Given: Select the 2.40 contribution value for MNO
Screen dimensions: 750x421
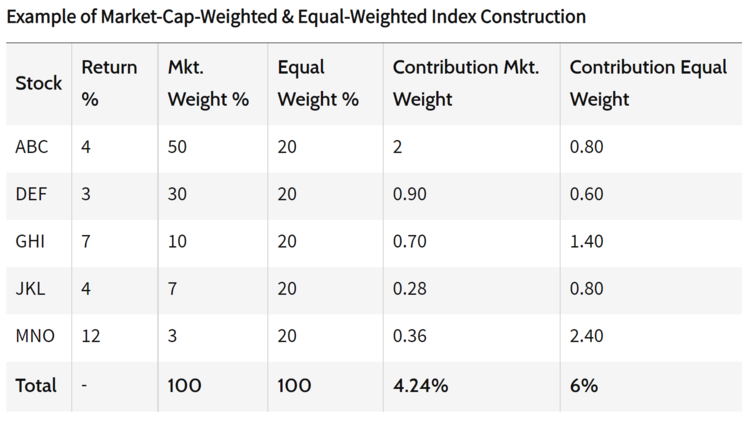Looking at the screenshot, I should [x=586, y=337].
